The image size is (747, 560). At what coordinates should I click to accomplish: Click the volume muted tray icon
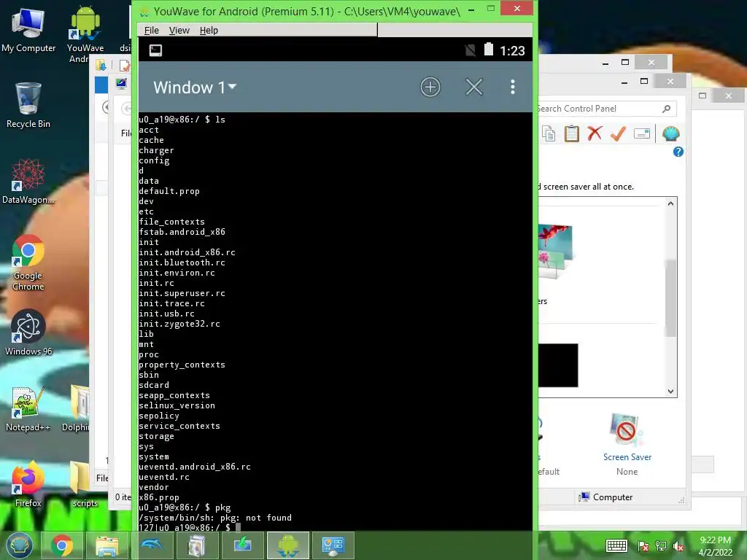tap(678, 546)
